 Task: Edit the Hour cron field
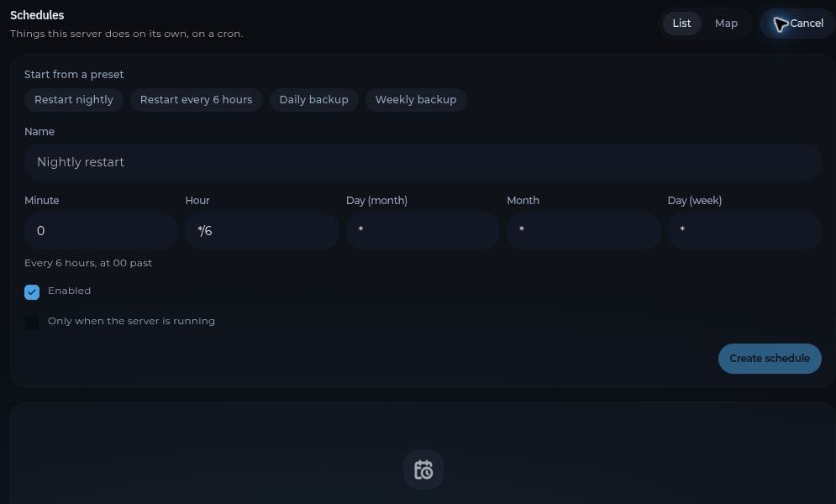[x=262, y=231]
